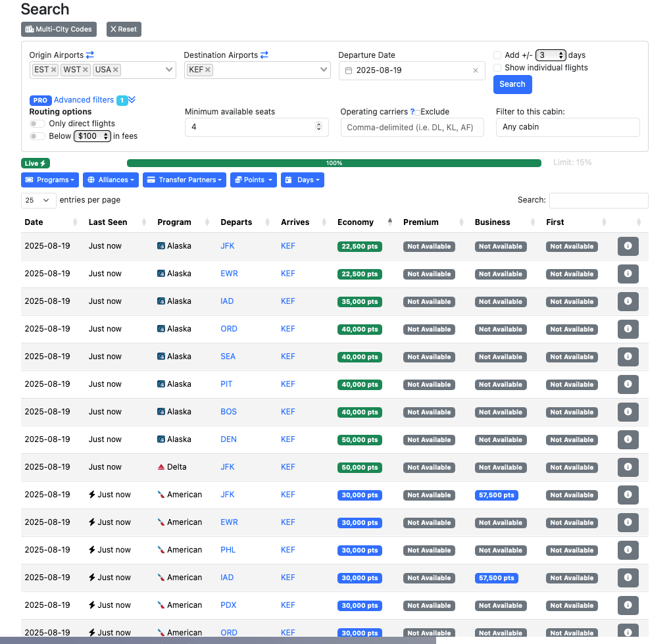The image size is (671, 644).
Task: Open info for American JFK to KEF row
Action: click(x=628, y=495)
